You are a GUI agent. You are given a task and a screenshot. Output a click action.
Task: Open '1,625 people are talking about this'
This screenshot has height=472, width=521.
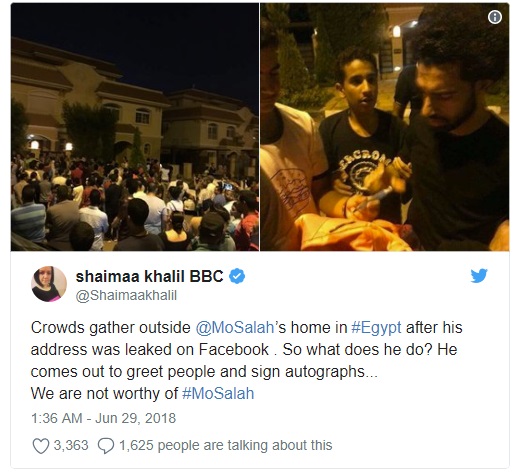point(226,445)
